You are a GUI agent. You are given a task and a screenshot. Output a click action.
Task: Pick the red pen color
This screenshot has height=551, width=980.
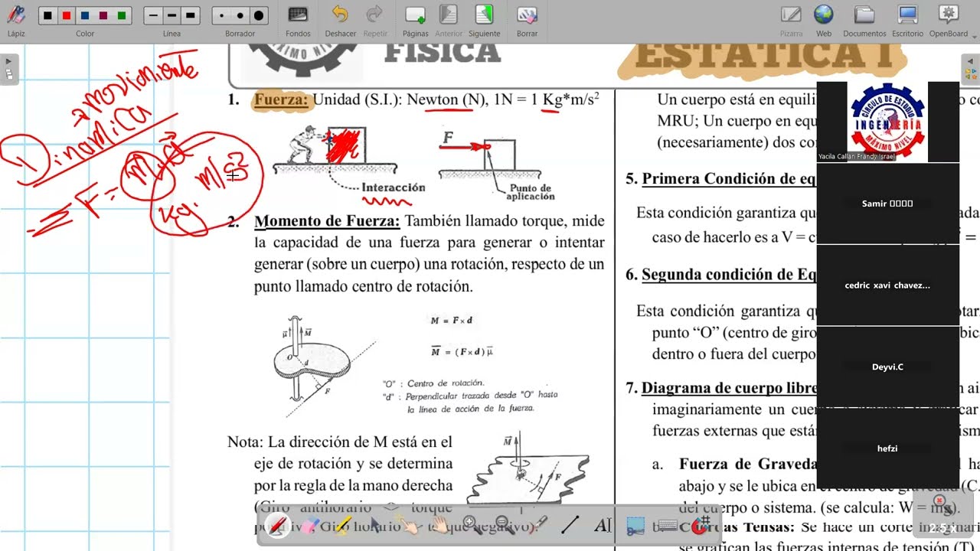click(x=67, y=15)
